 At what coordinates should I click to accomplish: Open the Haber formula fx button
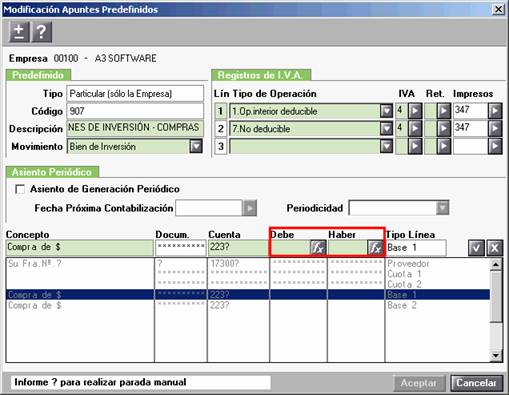coord(375,248)
